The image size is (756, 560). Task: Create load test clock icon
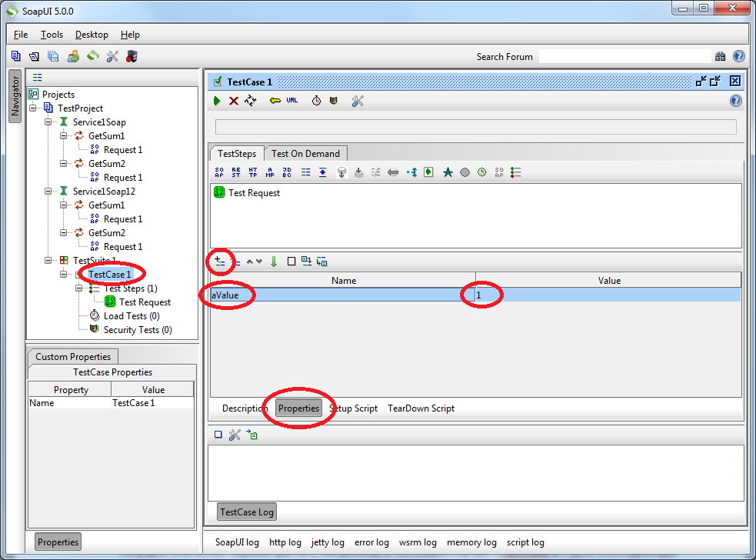coord(316,101)
